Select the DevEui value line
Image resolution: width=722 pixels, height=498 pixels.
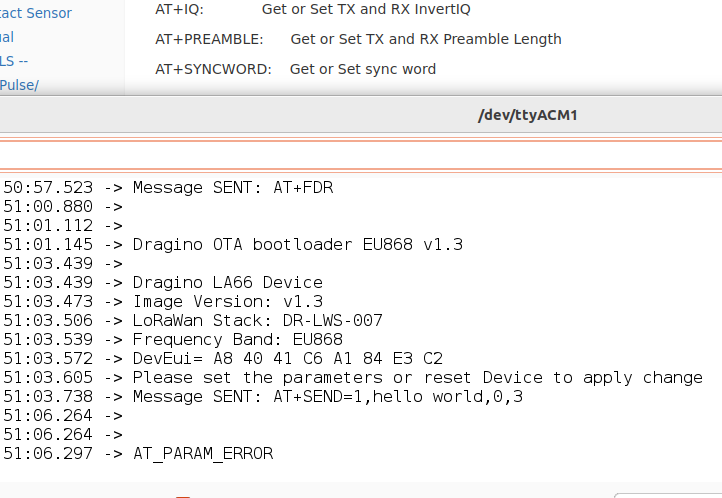[x=287, y=358]
